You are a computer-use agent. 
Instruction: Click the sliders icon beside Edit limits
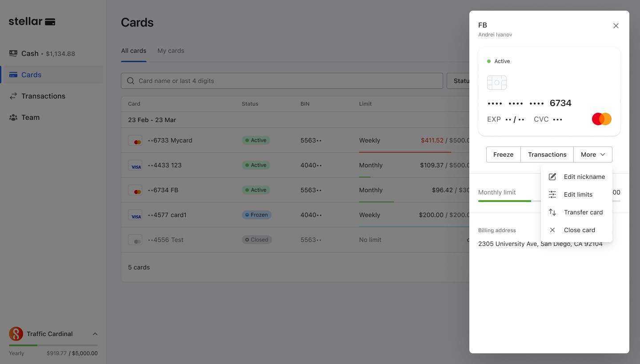coord(552,194)
